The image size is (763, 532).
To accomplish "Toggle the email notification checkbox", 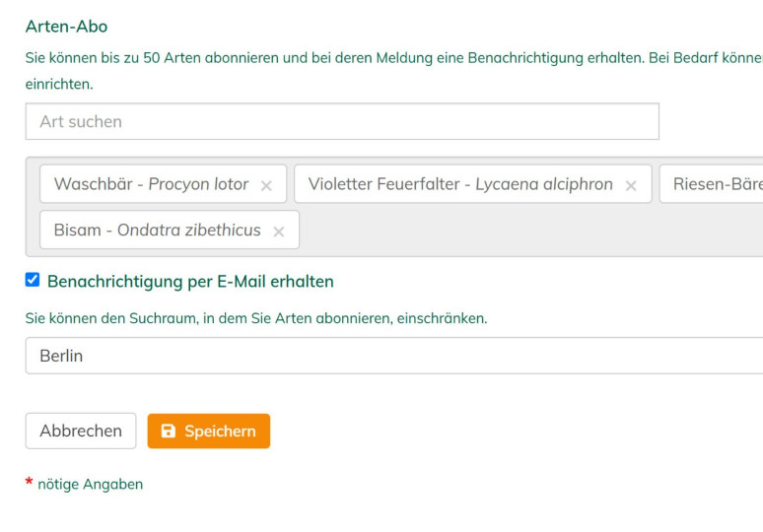I will click(x=33, y=280).
